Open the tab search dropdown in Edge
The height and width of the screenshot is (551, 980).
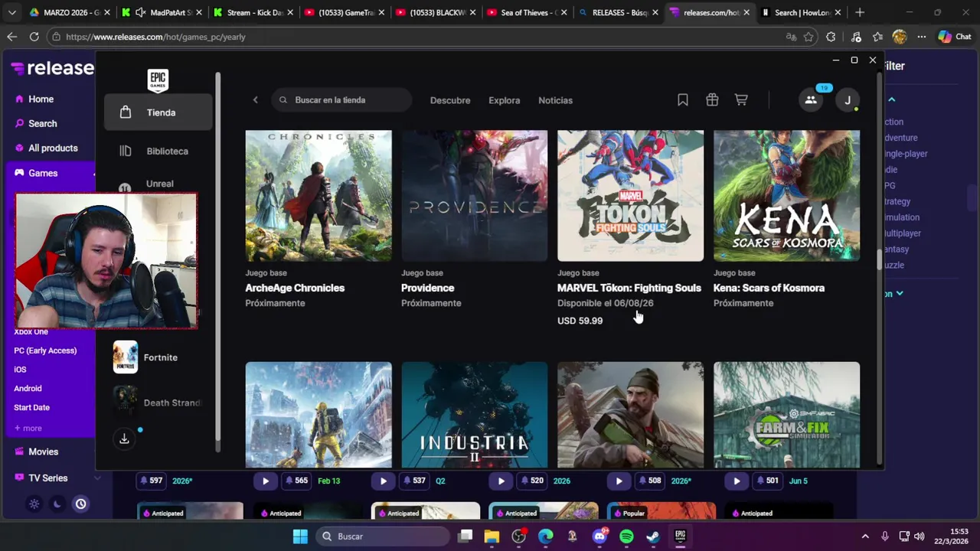11,12
